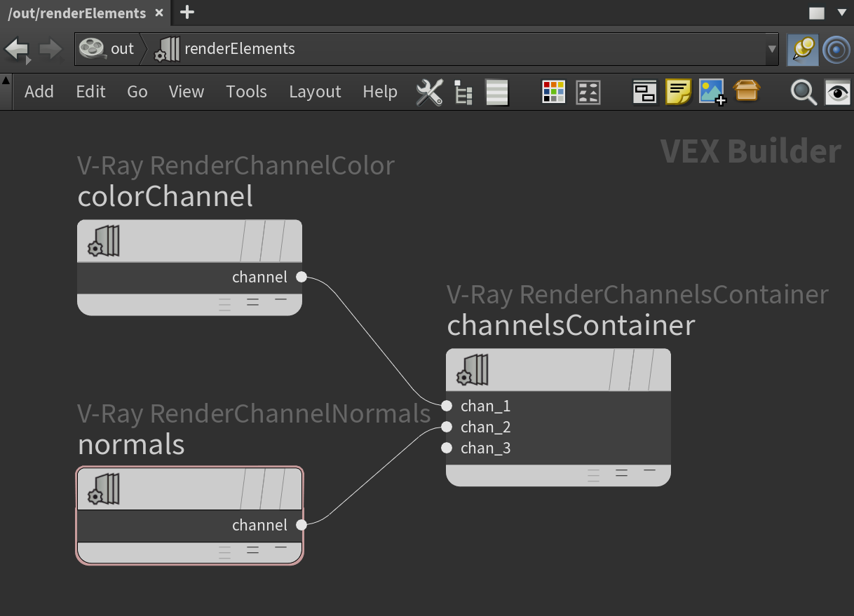Open the color palette icon

click(554, 92)
